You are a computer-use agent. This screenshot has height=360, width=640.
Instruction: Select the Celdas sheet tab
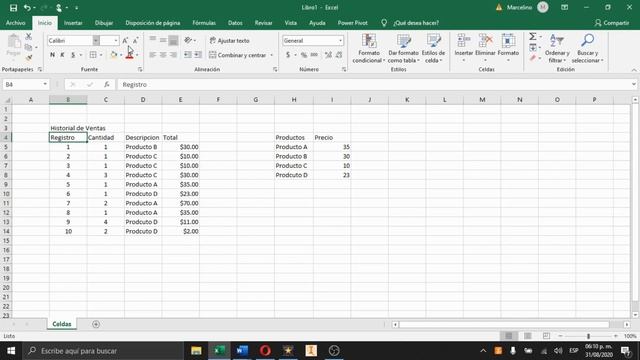click(62, 324)
